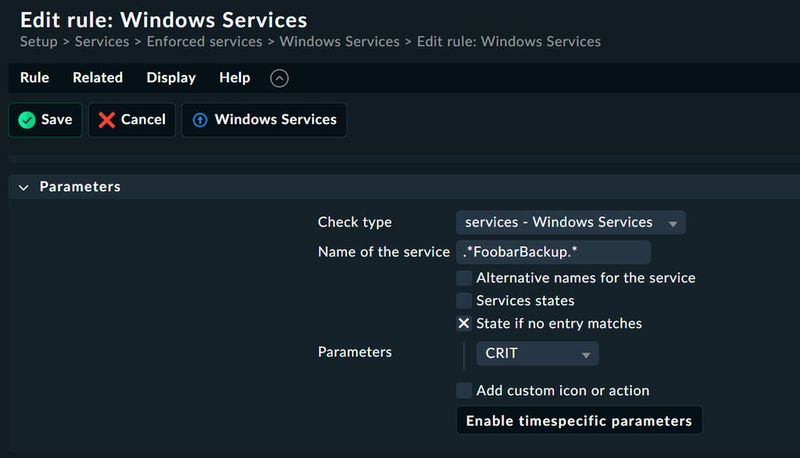The height and width of the screenshot is (458, 800).
Task: Tick Add custom icon or action
Action: click(464, 391)
